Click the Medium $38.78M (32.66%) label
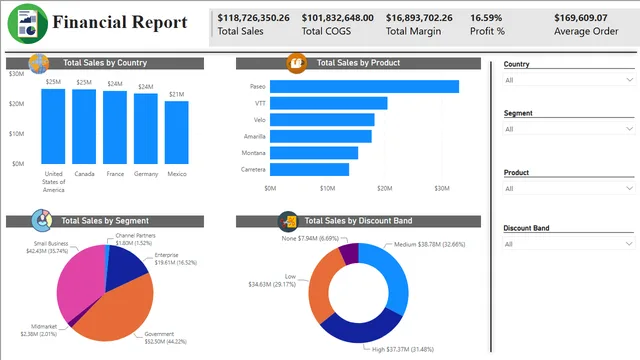The width and height of the screenshot is (640, 360). [x=429, y=244]
